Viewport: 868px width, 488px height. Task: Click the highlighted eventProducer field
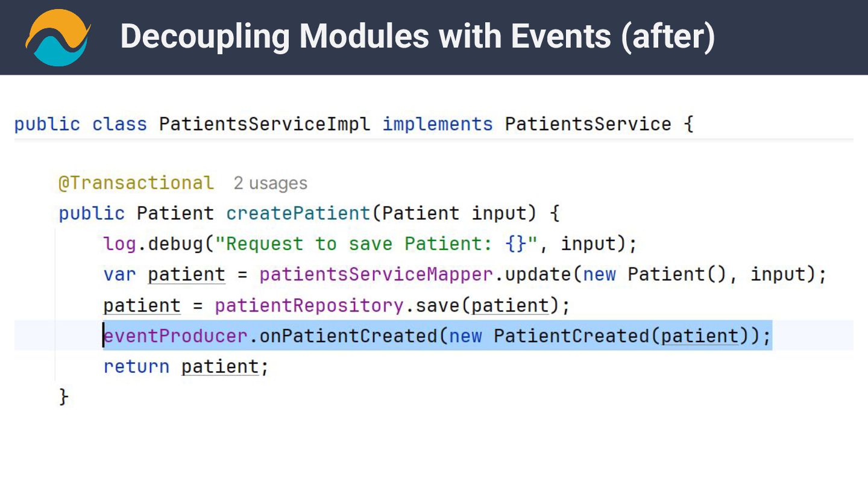pyautogui.click(x=175, y=336)
